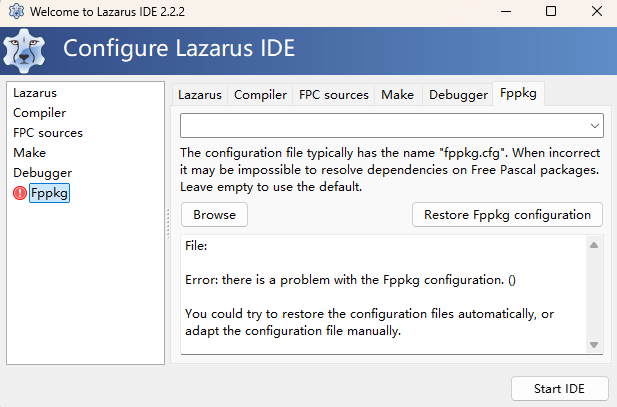Select Debugger in the left list
Image resolution: width=617 pixels, height=407 pixels.
[42, 173]
